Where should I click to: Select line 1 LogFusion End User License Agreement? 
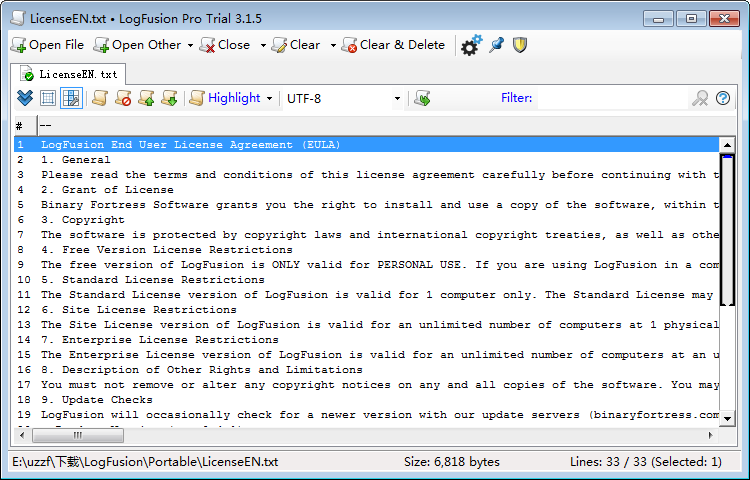366,144
